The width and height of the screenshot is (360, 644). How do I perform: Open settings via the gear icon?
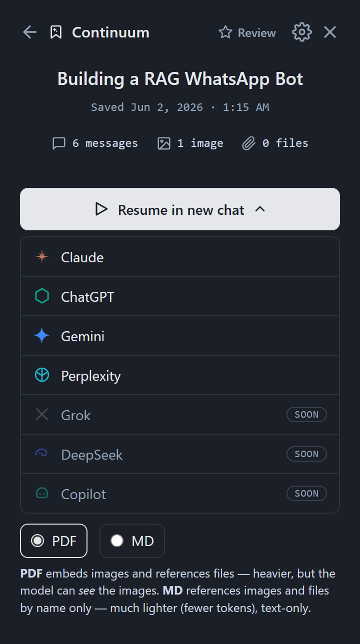pyautogui.click(x=301, y=32)
